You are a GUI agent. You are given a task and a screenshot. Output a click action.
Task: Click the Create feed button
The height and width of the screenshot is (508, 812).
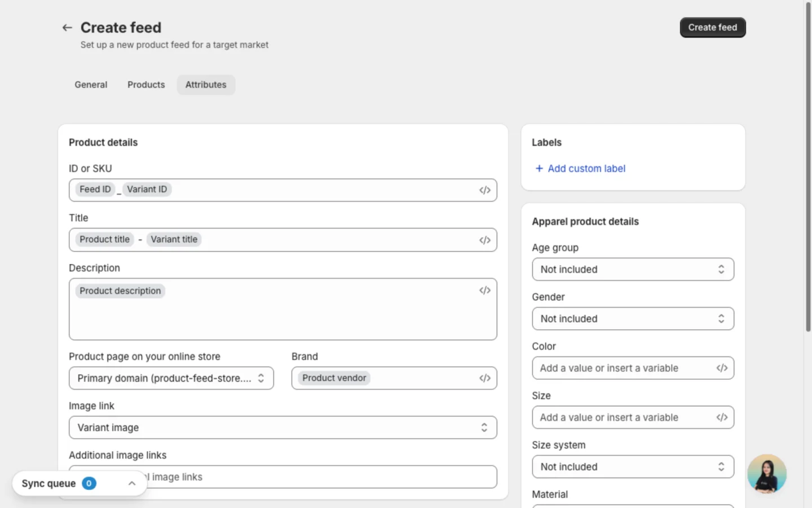[713, 28]
